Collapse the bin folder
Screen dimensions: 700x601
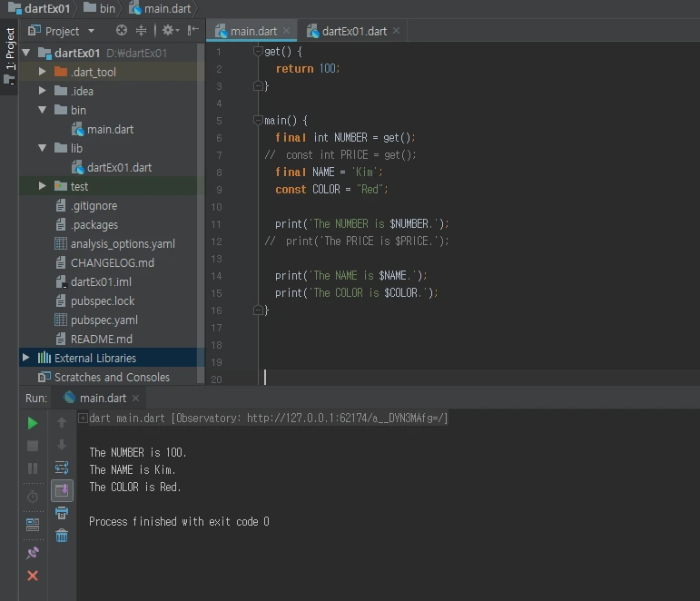coord(43,110)
